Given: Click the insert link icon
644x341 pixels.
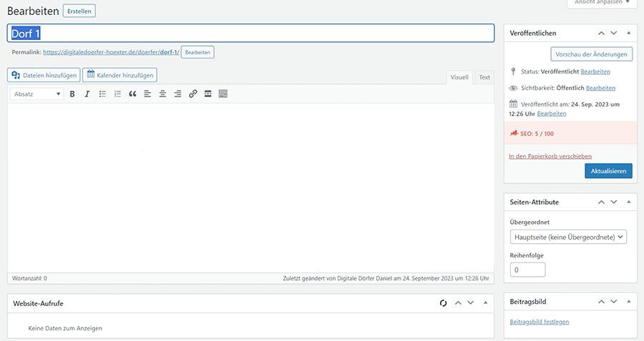Looking at the screenshot, I should (192, 94).
